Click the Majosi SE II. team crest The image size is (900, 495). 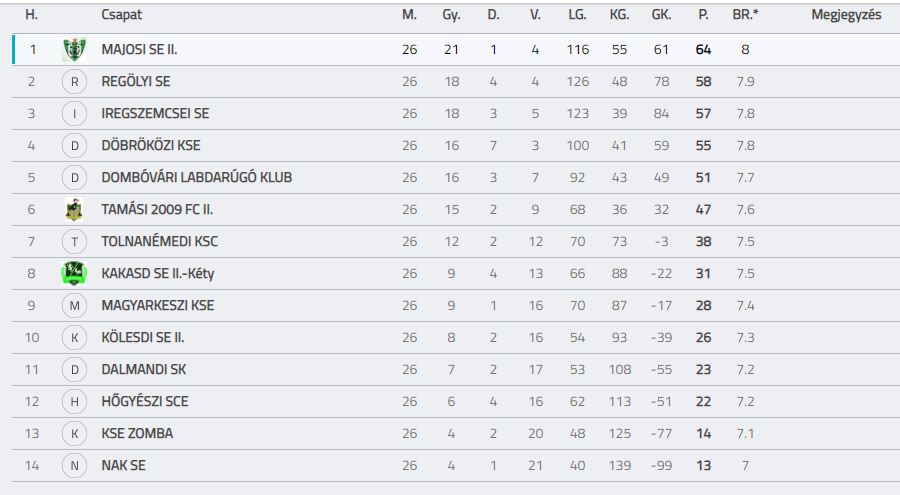coord(74,49)
